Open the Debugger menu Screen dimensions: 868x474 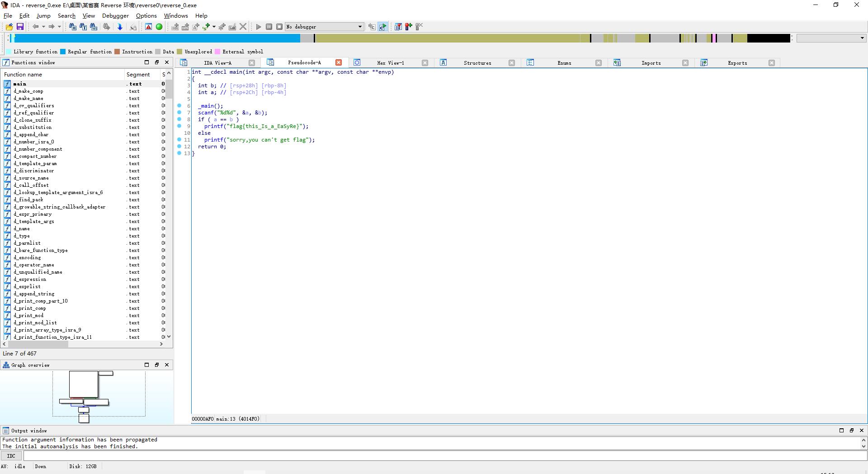pyautogui.click(x=115, y=15)
